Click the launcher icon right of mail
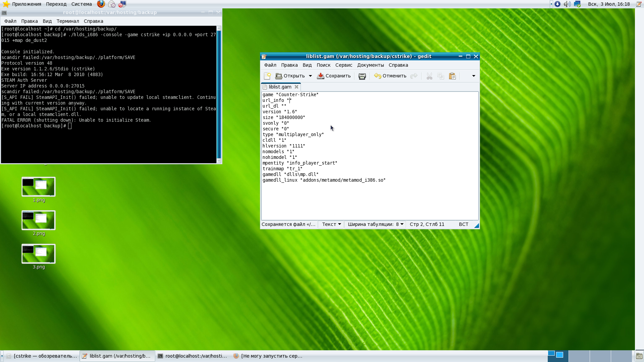 pos(122,4)
